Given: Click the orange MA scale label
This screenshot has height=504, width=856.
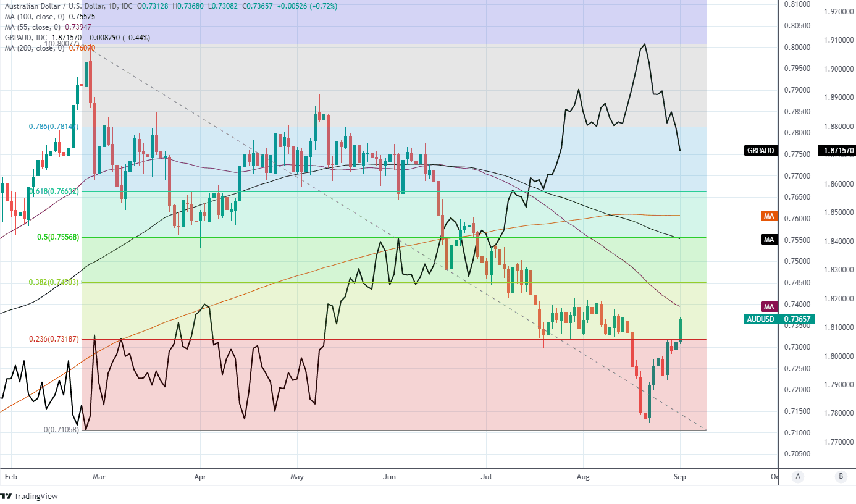Looking at the screenshot, I should coord(769,216).
